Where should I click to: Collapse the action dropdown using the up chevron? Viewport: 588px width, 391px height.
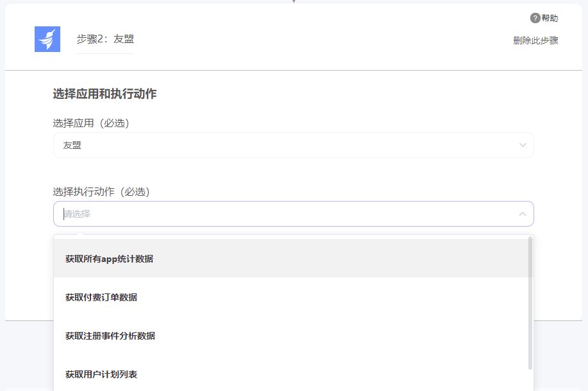click(523, 214)
